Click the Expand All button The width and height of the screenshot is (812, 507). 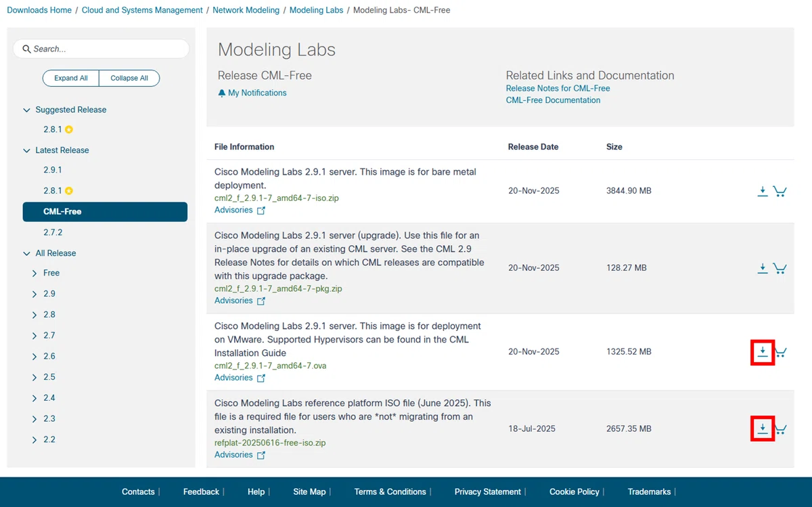click(x=71, y=79)
